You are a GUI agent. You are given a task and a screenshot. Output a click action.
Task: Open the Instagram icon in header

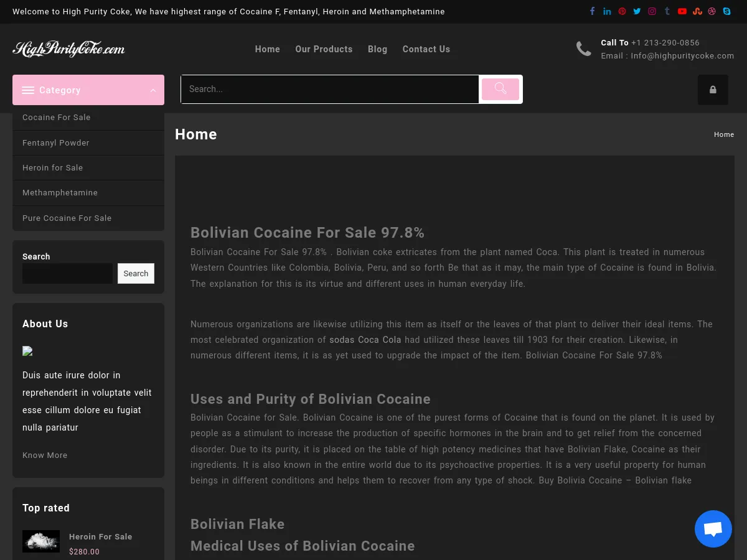click(x=652, y=11)
